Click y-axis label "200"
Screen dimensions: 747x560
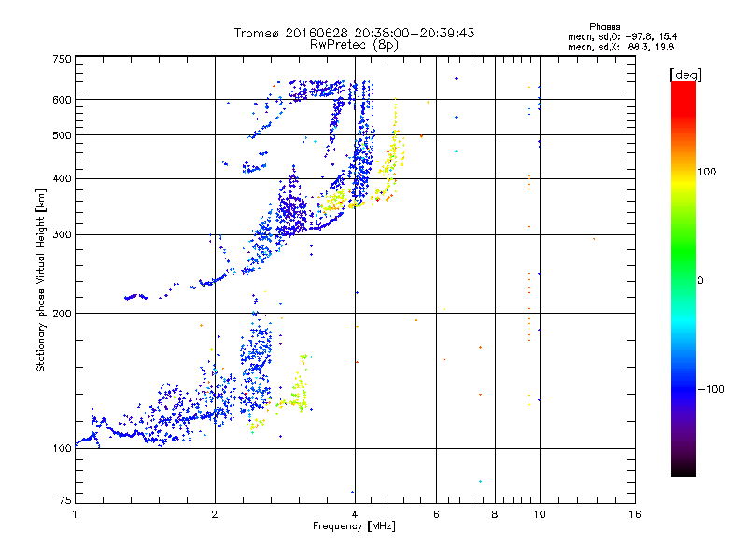62,314
